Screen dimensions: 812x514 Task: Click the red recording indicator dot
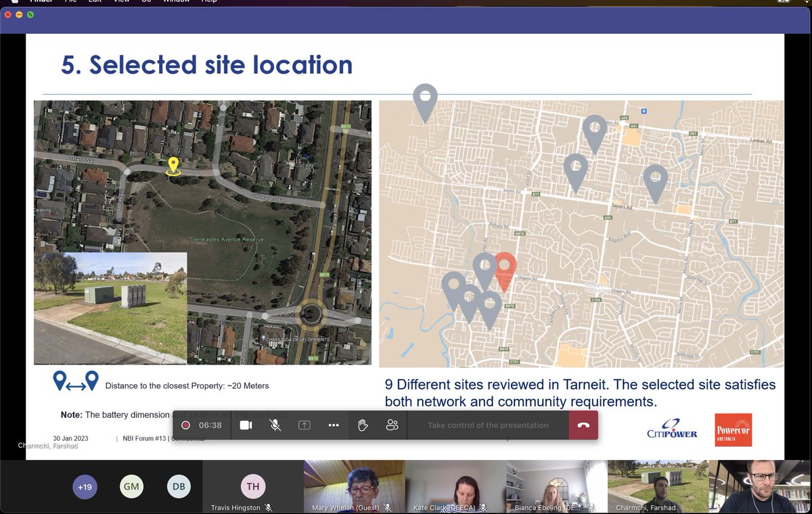185,425
